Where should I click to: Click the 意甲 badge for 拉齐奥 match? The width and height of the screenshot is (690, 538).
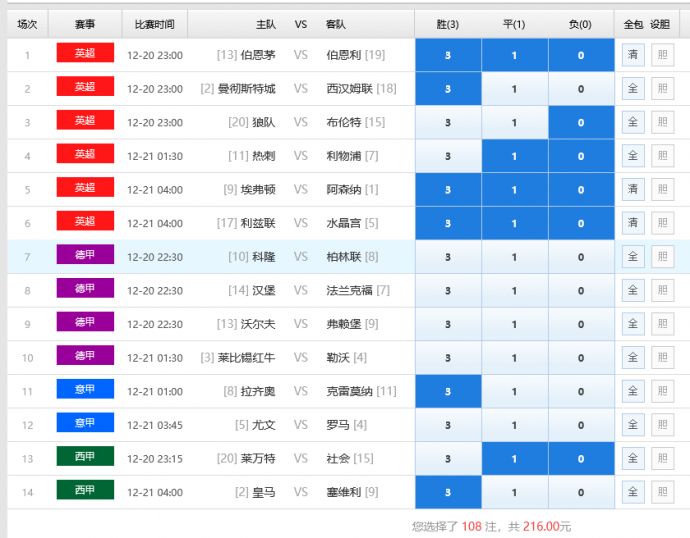pyautogui.click(x=85, y=391)
